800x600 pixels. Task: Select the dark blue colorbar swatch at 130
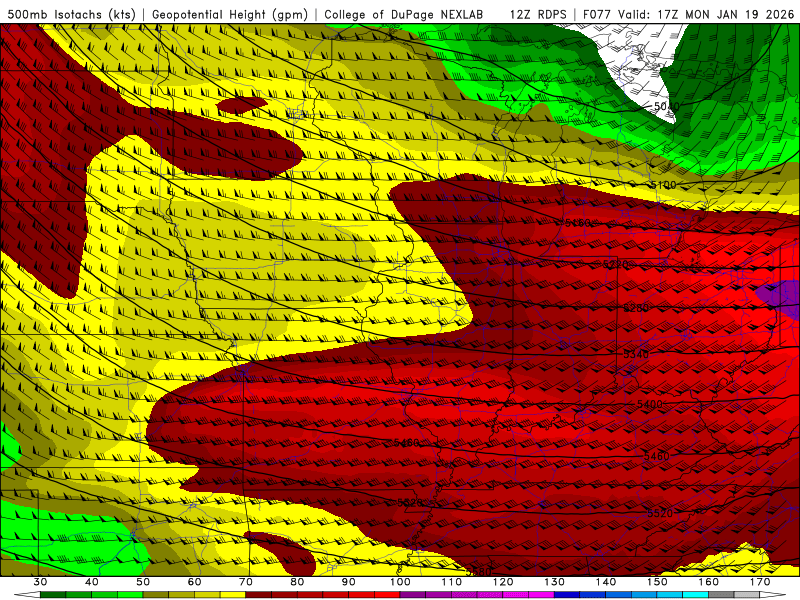(567, 595)
